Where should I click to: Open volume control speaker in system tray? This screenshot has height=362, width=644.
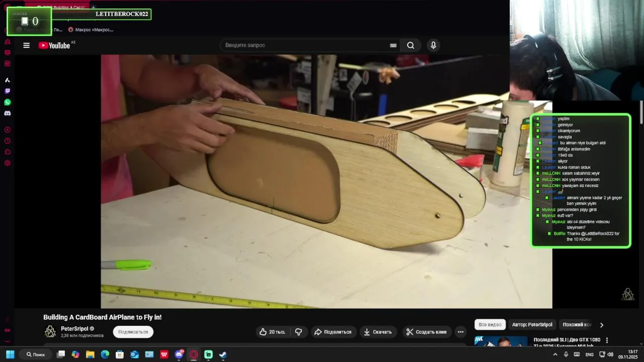610,354
